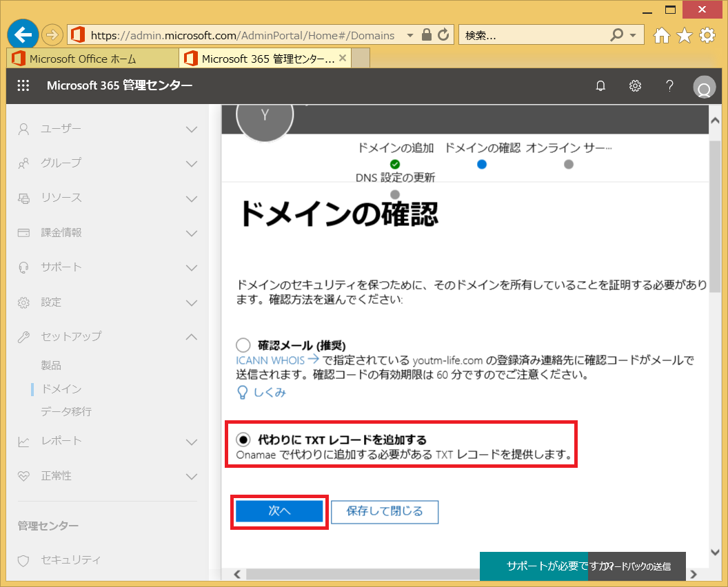Expand the グループ menu chevron
728x587 pixels.
click(192, 164)
